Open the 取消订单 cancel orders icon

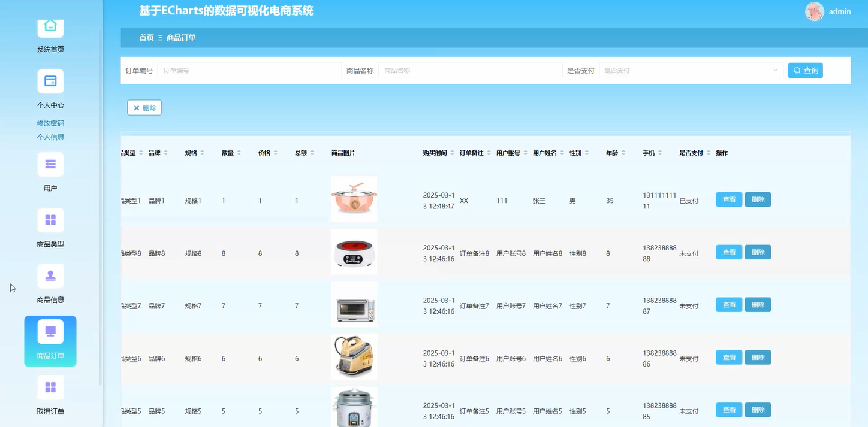(50, 387)
